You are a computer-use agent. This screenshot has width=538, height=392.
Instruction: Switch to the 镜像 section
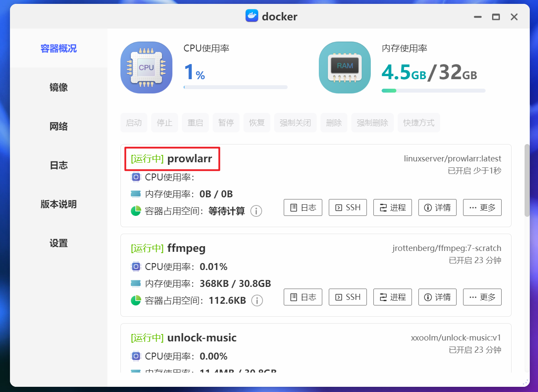(x=59, y=87)
